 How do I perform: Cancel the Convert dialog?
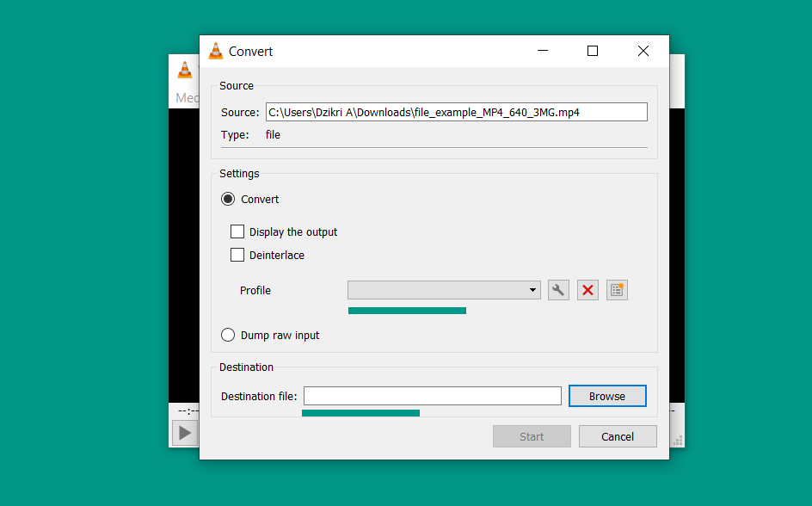[x=618, y=436]
